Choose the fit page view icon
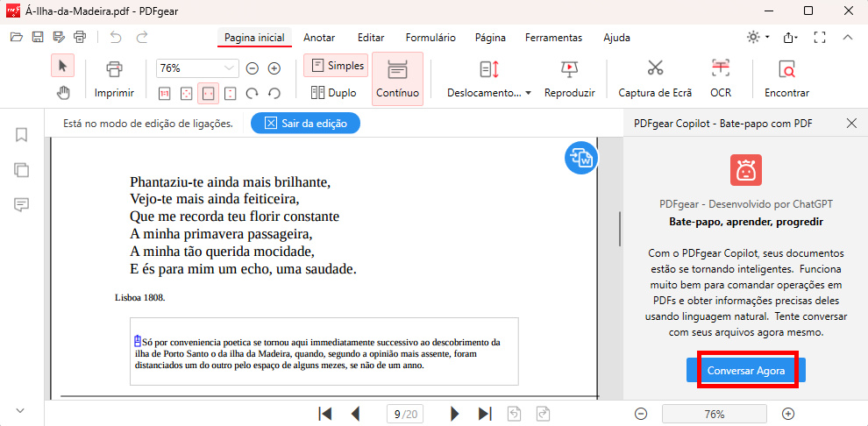The width and height of the screenshot is (868, 426). tap(187, 94)
